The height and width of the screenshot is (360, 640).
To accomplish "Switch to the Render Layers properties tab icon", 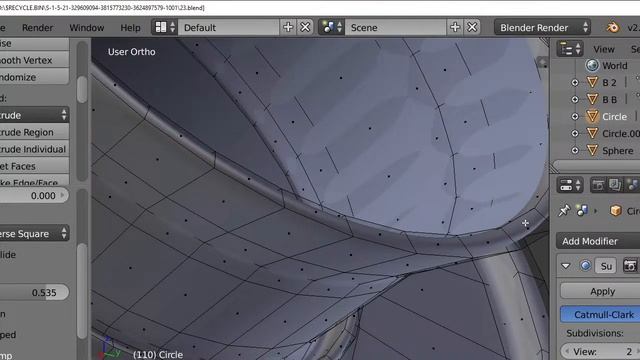I will coord(615,185).
